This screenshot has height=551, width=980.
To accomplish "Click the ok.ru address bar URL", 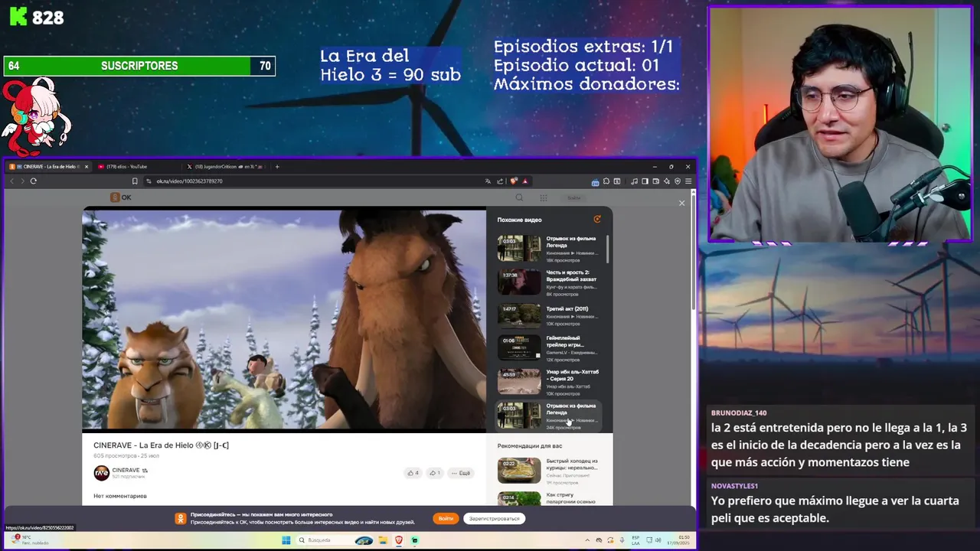I will (x=190, y=181).
